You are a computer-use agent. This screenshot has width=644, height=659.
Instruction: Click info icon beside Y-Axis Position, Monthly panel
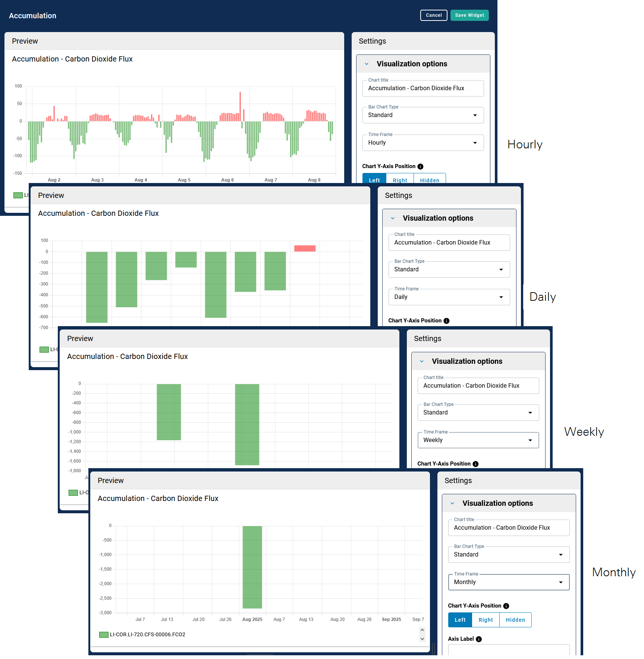506,606
